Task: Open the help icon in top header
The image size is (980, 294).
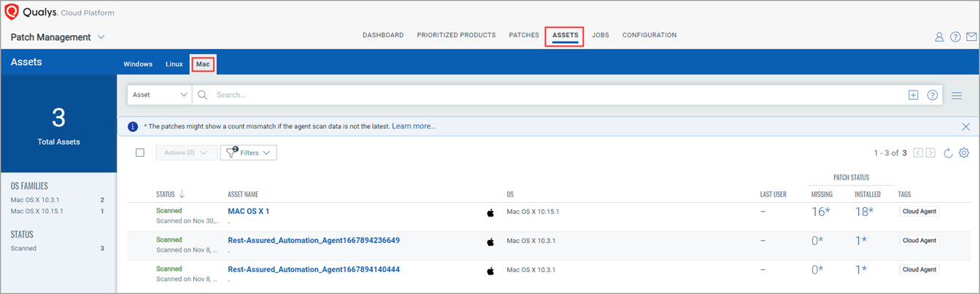Action: click(x=955, y=37)
